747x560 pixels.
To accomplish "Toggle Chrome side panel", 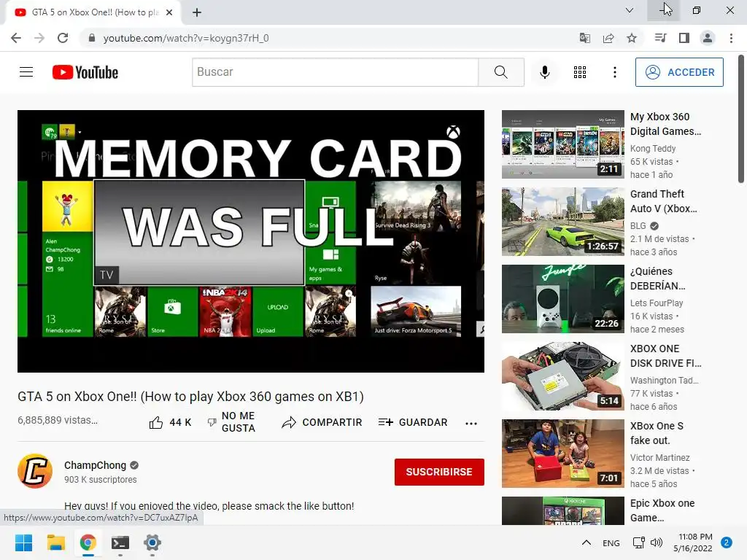I will pos(684,38).
